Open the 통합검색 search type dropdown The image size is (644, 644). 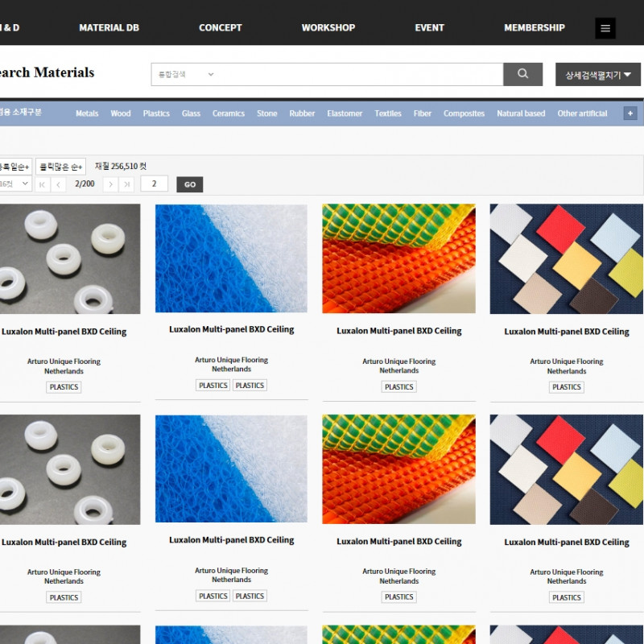click(186, 74)
